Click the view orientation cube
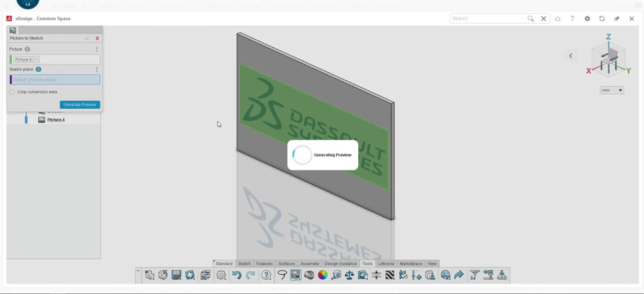This screenshot has height=294, width=644. point(608,60)
